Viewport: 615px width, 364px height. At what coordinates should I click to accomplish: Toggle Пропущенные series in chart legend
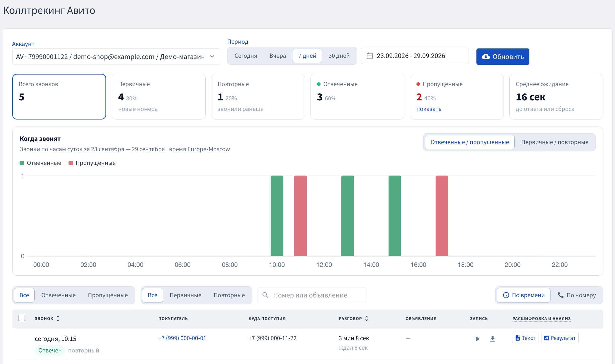coord(92,163)
